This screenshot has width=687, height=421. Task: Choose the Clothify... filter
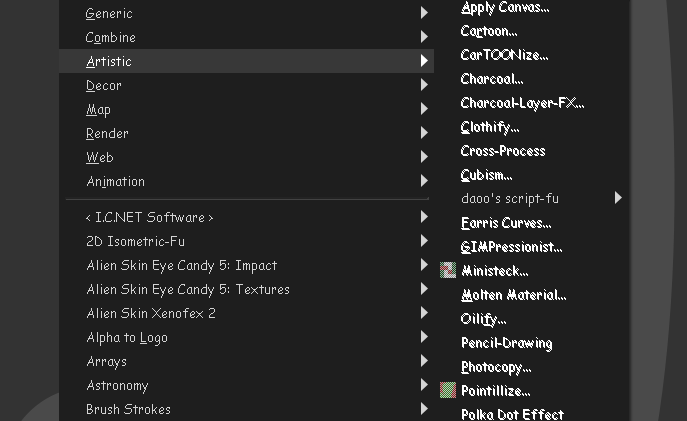coord(489,127)
